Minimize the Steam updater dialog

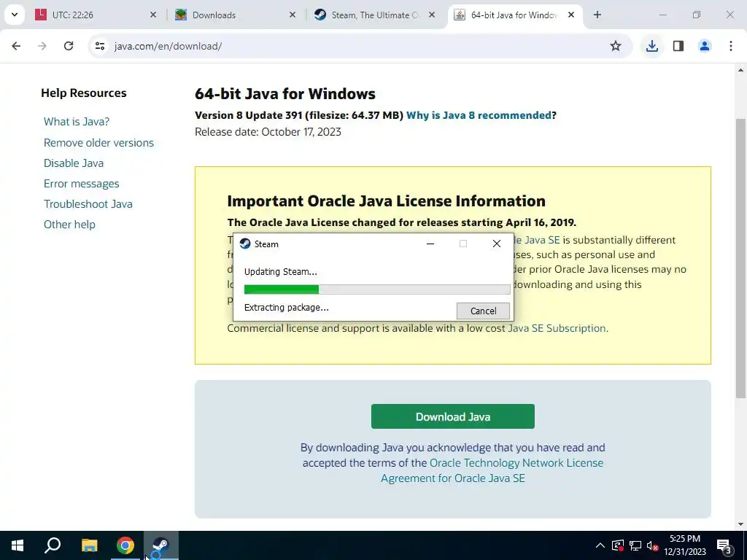pos(430,244)
